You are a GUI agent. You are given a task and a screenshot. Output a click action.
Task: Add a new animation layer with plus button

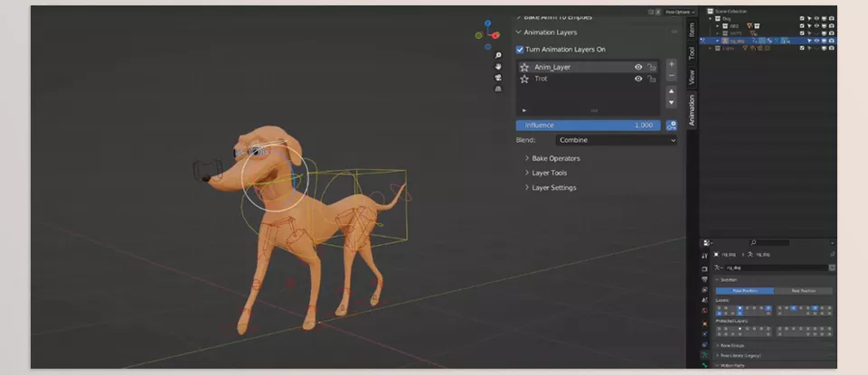(672, 64)
